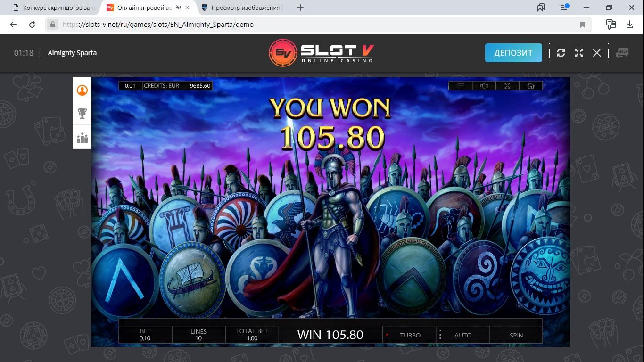The image size is (644, 362).
Task: Close the game with X icon
Action: point(597,53)
